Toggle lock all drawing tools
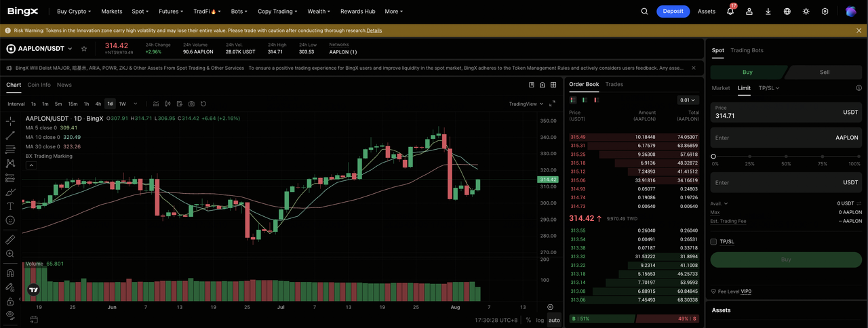Viewport: 868px width, 328px height. pyautogui.click(x=10, y=301)
